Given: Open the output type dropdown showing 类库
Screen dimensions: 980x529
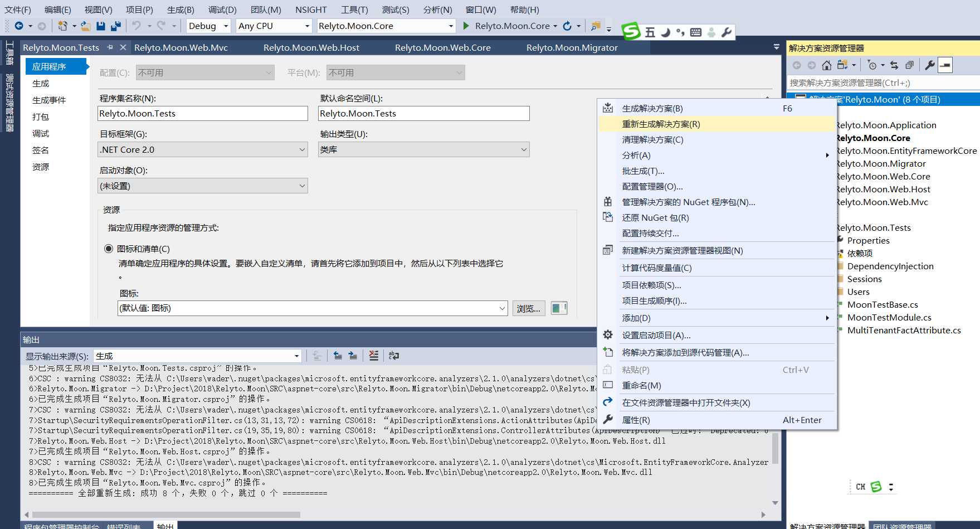Looking at the screenshot, I should [x=424, y=150].
